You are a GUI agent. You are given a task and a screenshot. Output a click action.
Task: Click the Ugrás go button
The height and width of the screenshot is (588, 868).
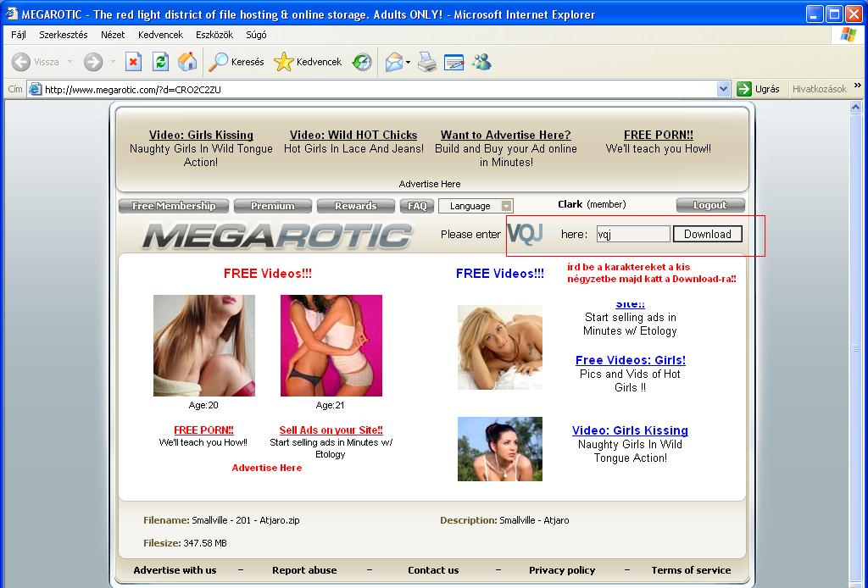[x=758, y=89]
